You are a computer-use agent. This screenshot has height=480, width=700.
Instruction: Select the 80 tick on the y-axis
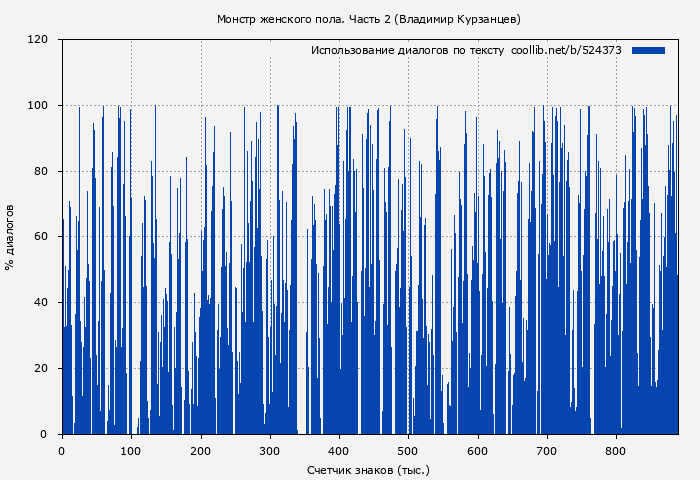point(41,171)
